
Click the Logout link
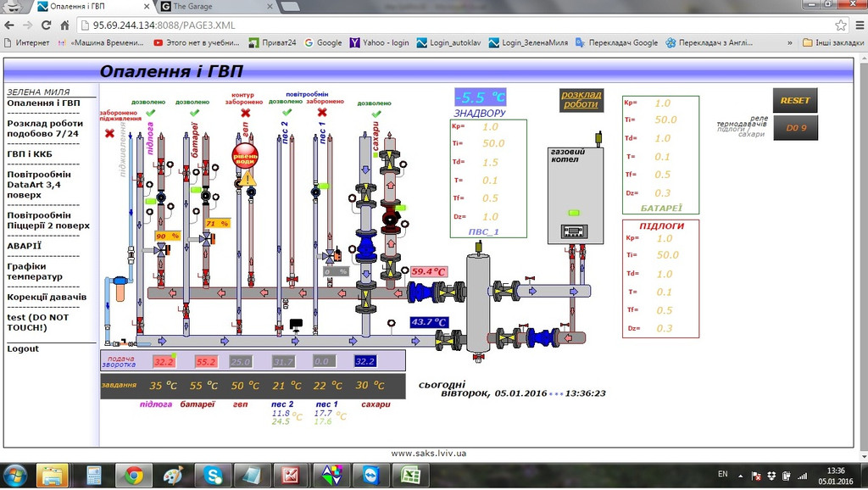coord(23,348)
